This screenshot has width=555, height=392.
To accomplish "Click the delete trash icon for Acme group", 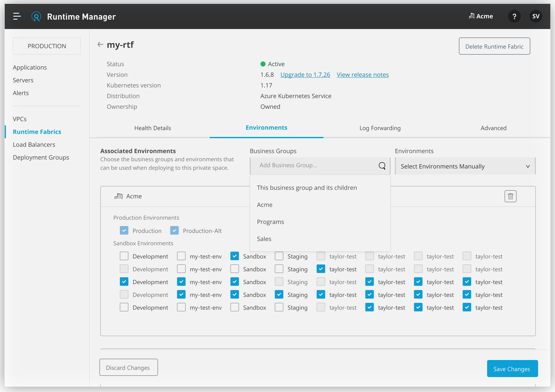I will (510, 196).
